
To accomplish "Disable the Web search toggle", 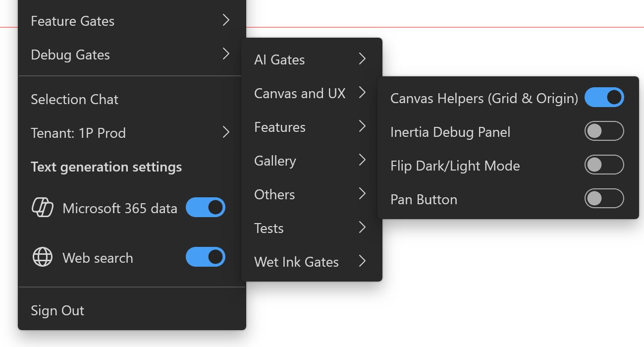I will [206, 257].
